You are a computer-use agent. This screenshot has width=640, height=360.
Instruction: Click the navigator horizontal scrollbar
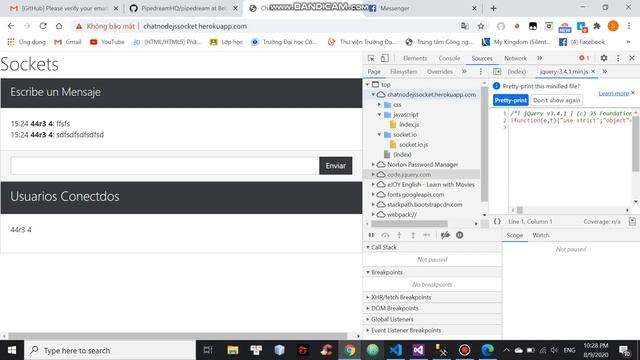[x=409, y=224]
